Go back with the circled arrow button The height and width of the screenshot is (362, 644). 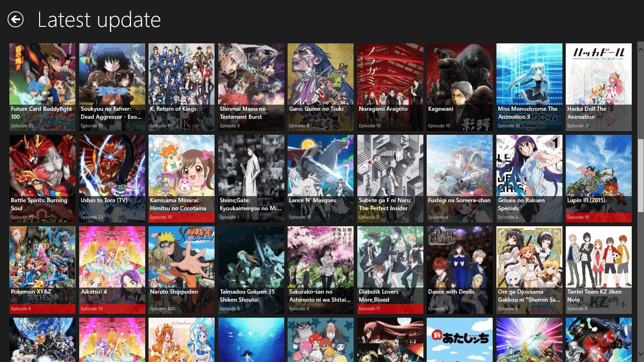(16, 19)
